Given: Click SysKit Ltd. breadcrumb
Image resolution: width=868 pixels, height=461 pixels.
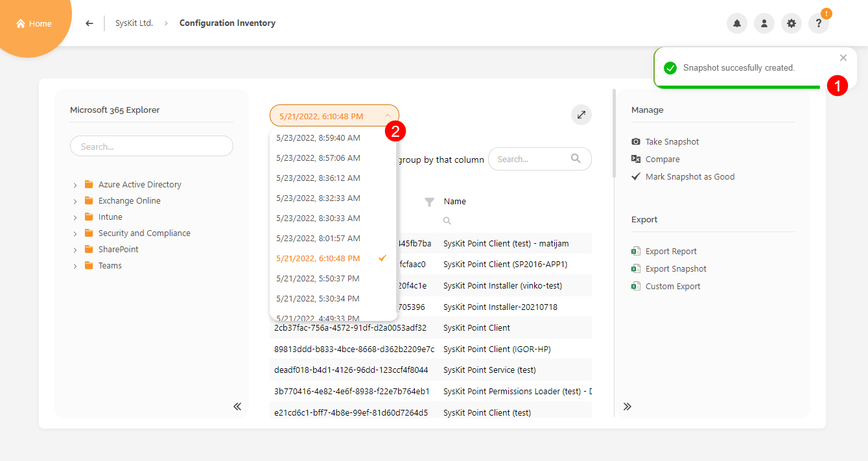Looking at the screenshot, I should click(134, 23).
